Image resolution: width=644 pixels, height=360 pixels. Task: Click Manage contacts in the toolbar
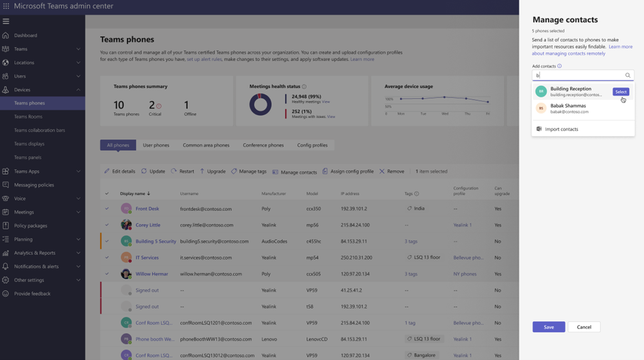[x=294, y=172]
